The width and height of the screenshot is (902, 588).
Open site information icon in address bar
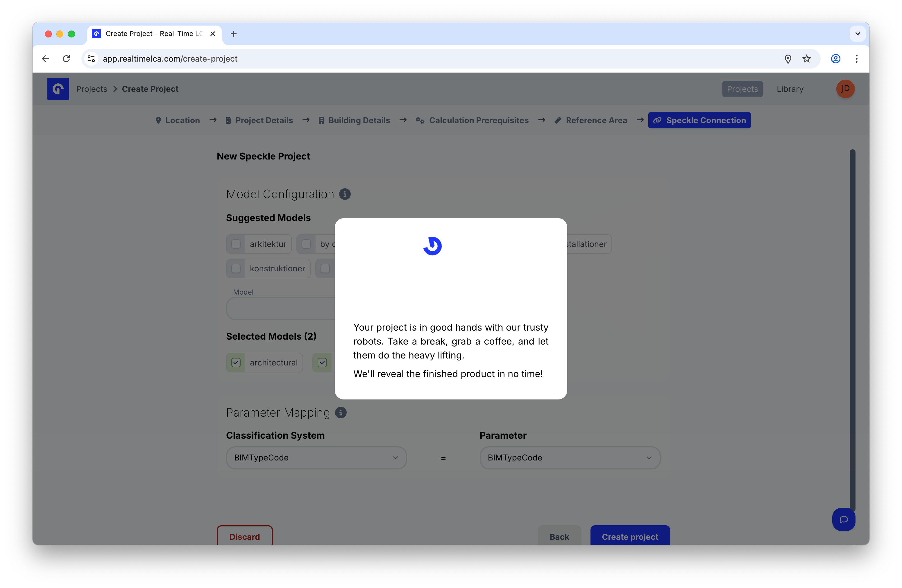pos(91,59)
